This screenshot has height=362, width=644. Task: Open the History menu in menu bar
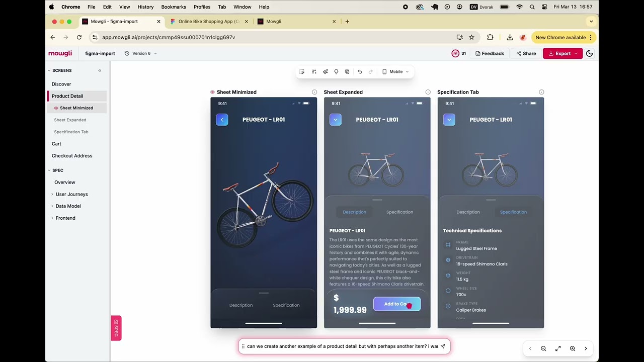[145, 7]
